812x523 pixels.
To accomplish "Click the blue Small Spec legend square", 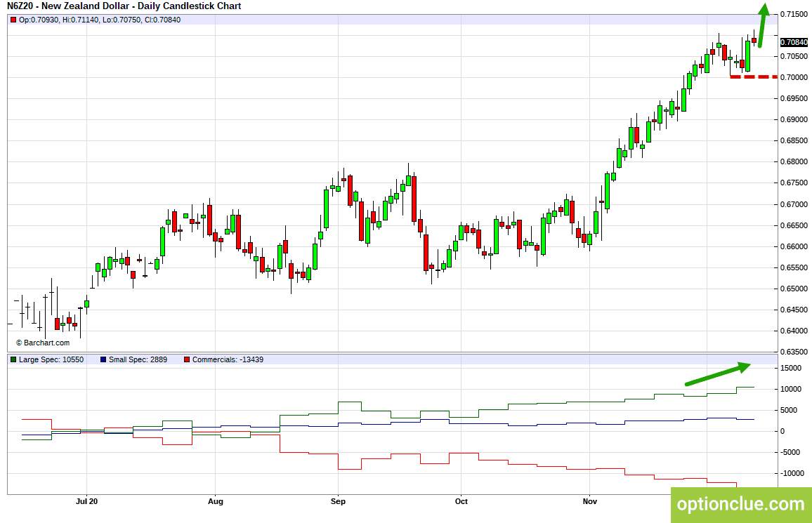I will pyautogui.click(x=103, y=359).
